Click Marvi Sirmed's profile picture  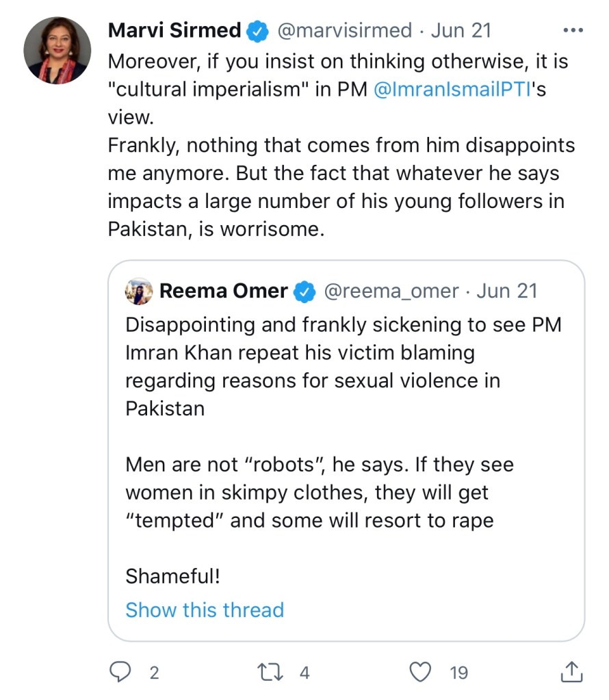(x=57, y=50)
